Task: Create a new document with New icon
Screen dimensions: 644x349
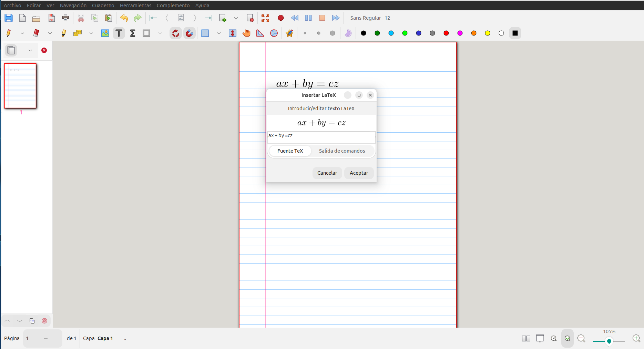Action: coord(22,18)
